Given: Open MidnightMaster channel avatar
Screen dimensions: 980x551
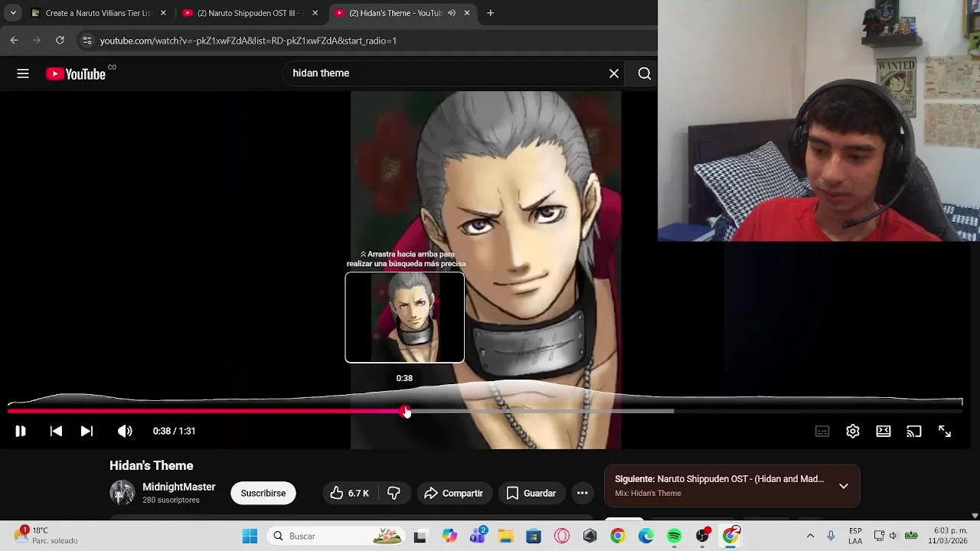Looking at the screenshot, I should pyautogui.click(x=122, y=493).
